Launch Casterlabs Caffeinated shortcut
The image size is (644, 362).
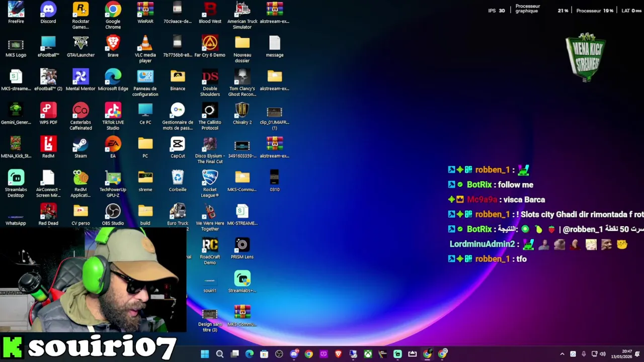(80, 117)
